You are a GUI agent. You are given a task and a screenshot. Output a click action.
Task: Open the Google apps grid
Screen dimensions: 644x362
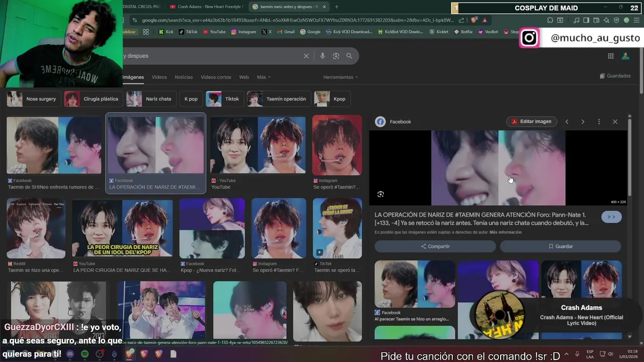point(610,56)
